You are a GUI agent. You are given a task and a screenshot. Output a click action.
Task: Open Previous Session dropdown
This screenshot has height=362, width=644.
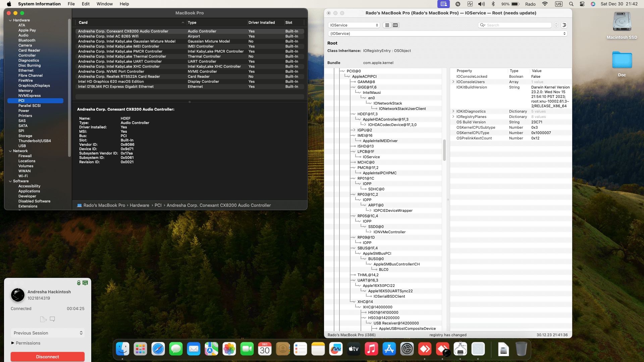point(48,333)
